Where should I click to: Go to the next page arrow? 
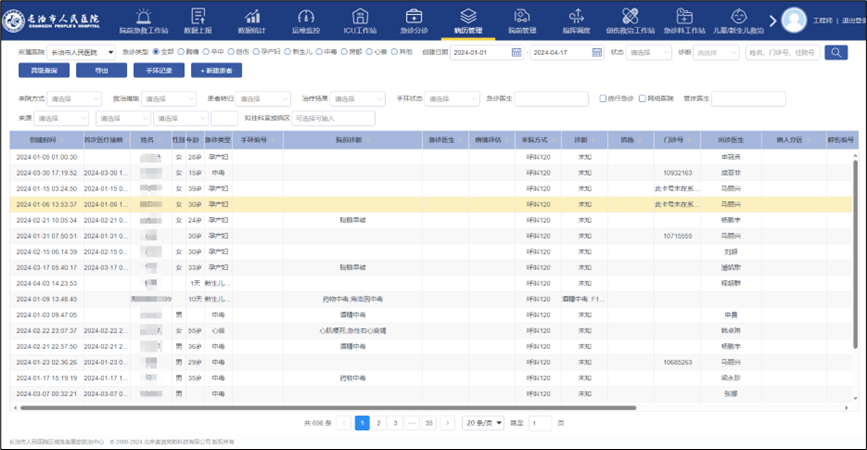coord(447,423)
